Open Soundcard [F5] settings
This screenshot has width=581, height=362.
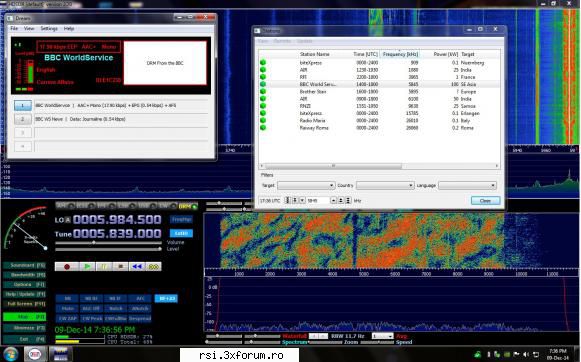click(x=24, y=265)
